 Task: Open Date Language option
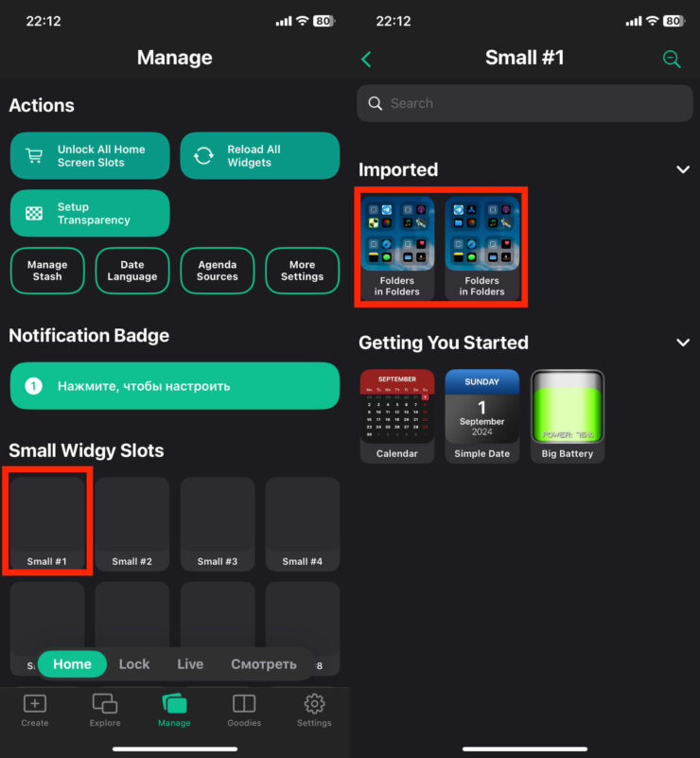tap(132, 272)
